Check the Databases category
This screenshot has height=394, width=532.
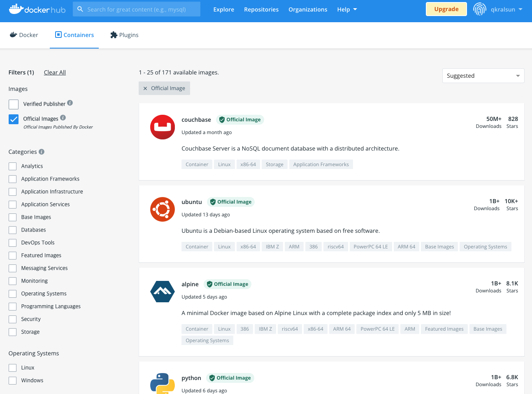(13, 230)
